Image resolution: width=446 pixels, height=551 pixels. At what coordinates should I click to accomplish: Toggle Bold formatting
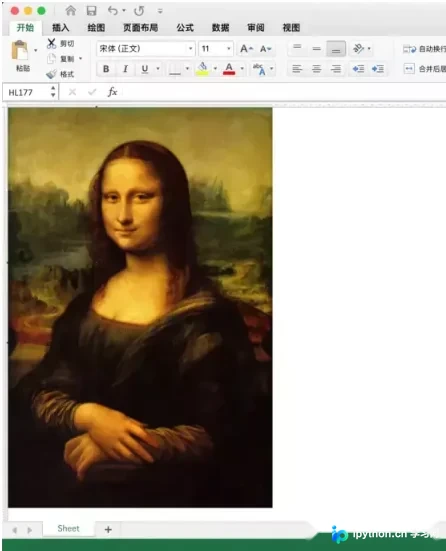[106, 69]
